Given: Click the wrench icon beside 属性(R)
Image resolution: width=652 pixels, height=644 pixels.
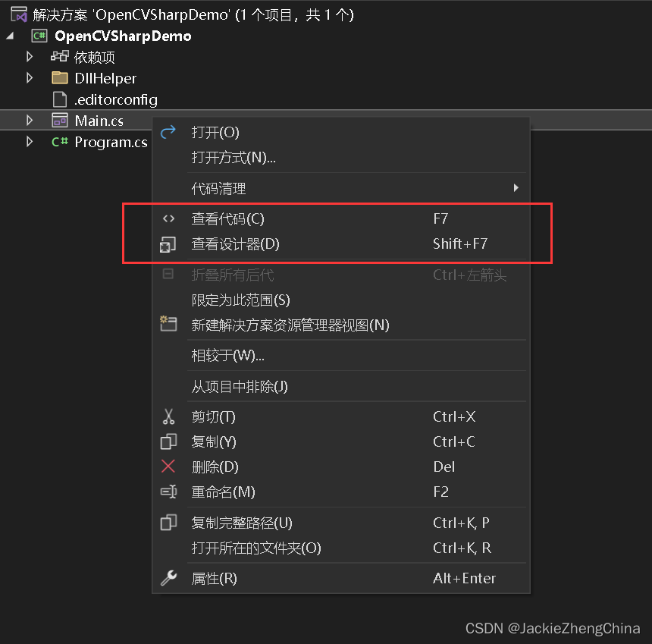Looking at the screenshot, I should pyautogui.click(x=168, y=577).
